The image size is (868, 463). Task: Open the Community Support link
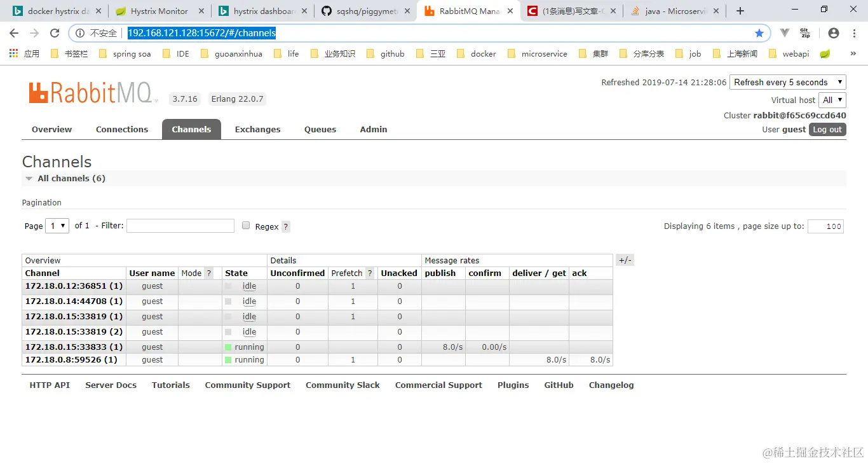(x=248, y=385)
